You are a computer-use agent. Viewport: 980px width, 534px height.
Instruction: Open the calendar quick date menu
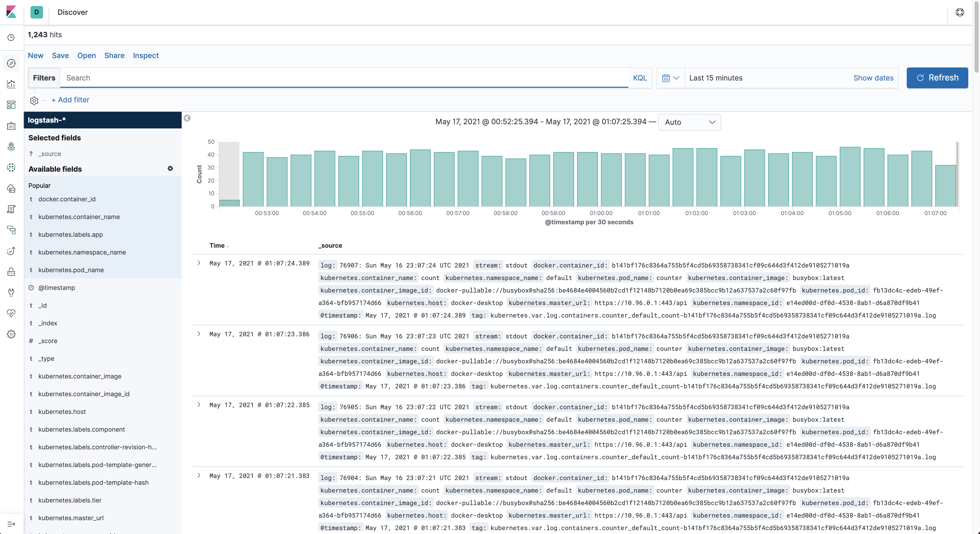tap(670, 78)
